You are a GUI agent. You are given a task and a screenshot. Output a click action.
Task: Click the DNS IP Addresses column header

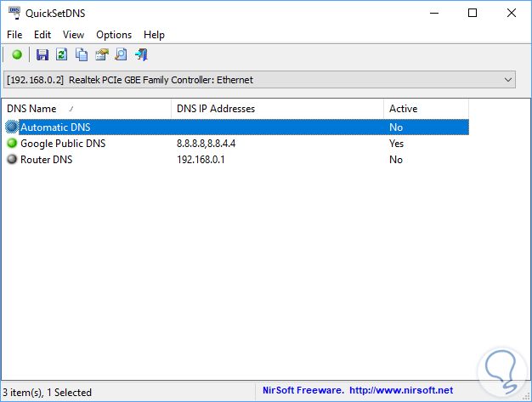(x=215, y=109)
